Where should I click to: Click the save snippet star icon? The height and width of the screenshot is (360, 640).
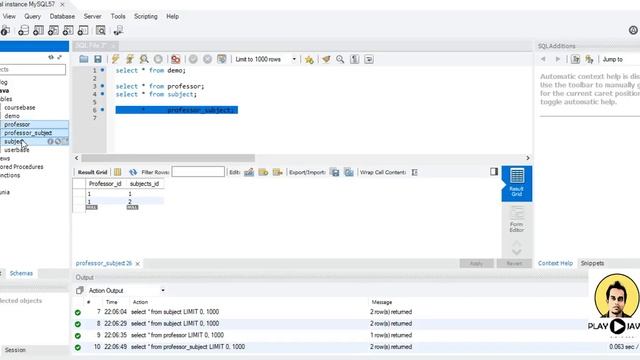click(309, 60)
